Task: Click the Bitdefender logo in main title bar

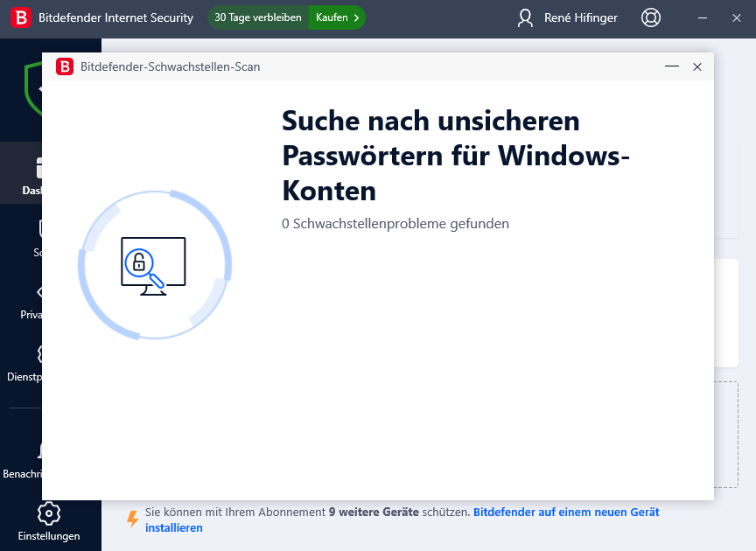Action: click(21, 17)
